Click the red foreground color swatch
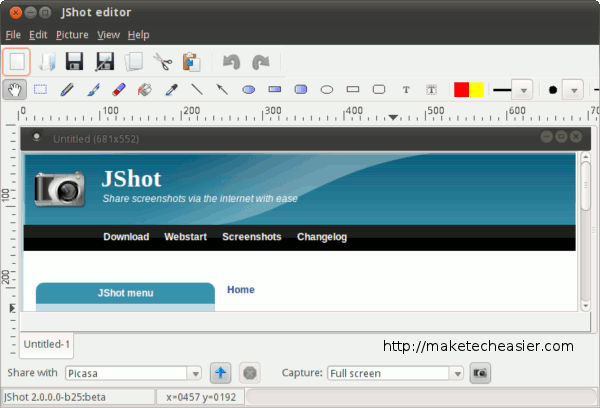The image size is (600, 408). pos(461,90)
